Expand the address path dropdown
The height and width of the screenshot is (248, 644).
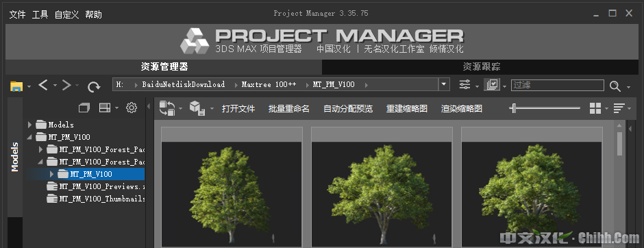click(x=444, y=84)
